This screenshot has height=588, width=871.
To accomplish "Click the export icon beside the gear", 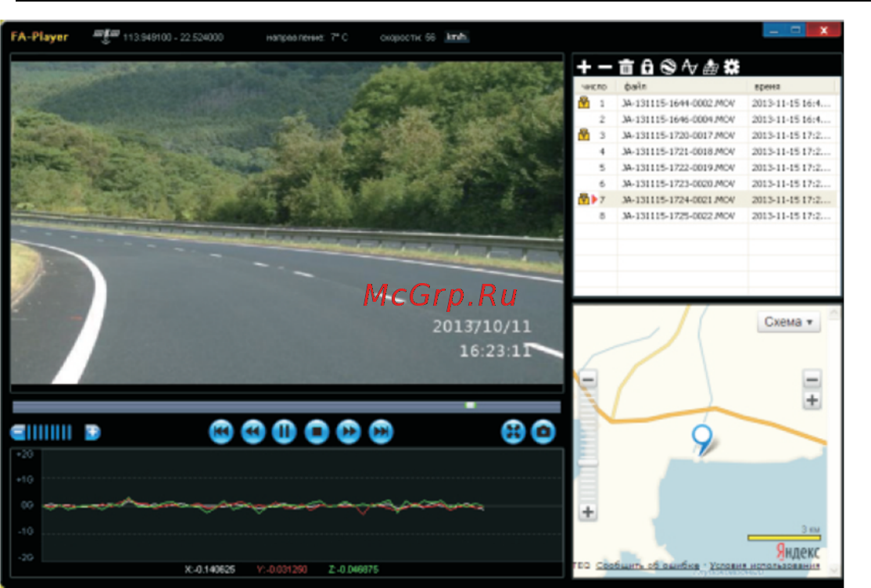I will pos(711,67).
